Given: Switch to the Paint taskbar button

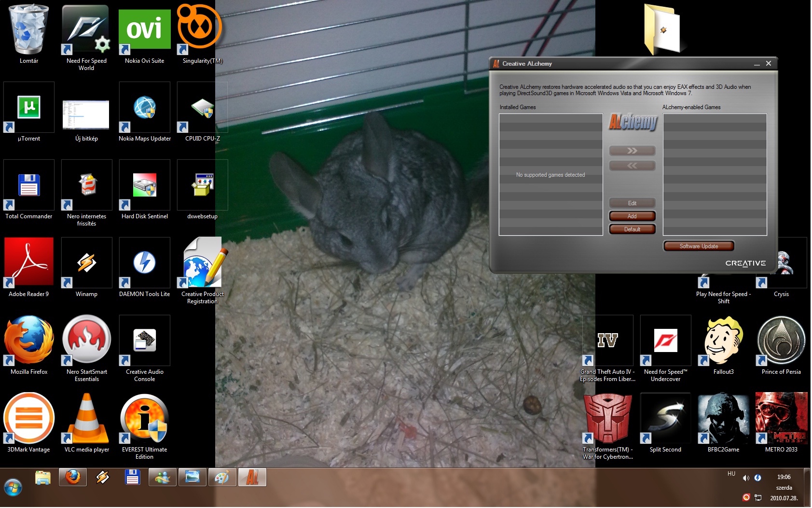Looking at the screenshot, I should coord(222,478).
